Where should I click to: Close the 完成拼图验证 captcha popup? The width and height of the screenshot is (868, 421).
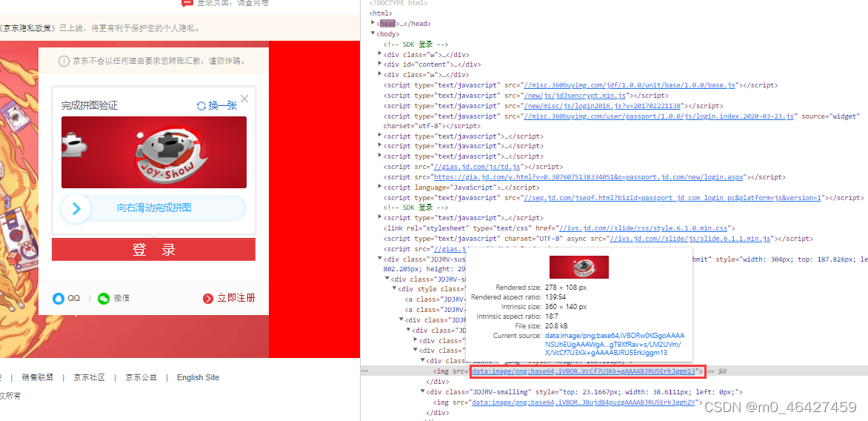tap(244, 99)
